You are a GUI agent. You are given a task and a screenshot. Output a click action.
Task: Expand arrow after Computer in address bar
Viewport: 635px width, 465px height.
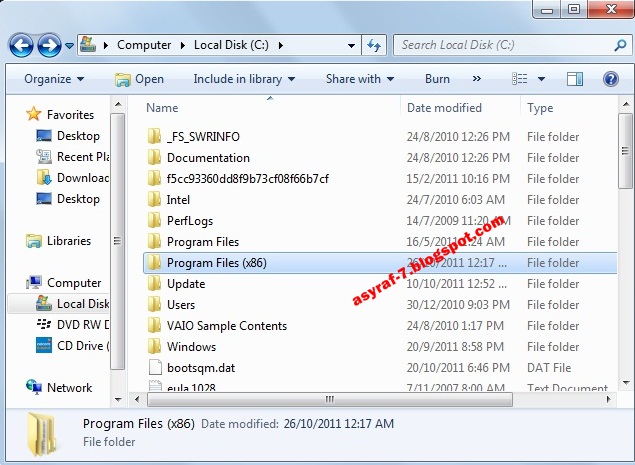coord(183,45)
